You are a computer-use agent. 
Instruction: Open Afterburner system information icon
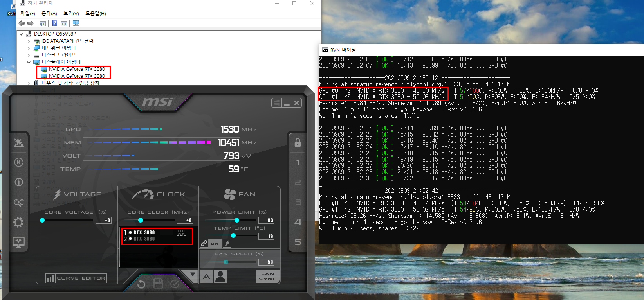[x=19, y=182]
